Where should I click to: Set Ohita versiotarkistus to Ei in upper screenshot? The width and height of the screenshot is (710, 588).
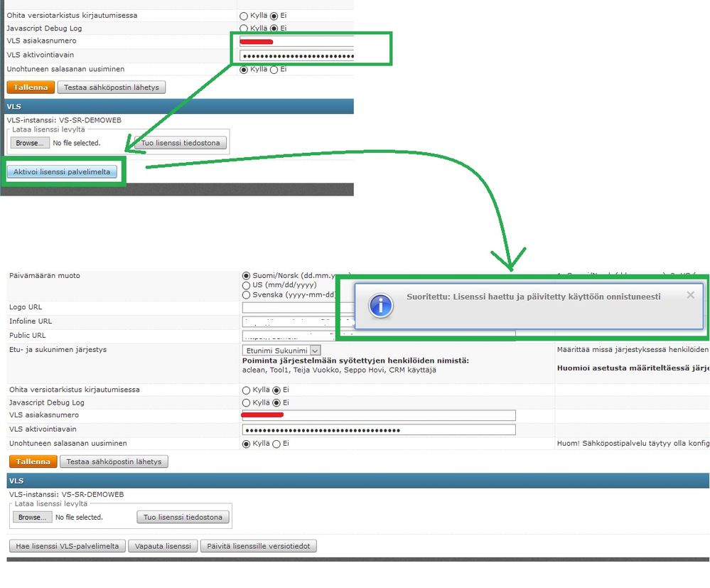tap(274, 16)
